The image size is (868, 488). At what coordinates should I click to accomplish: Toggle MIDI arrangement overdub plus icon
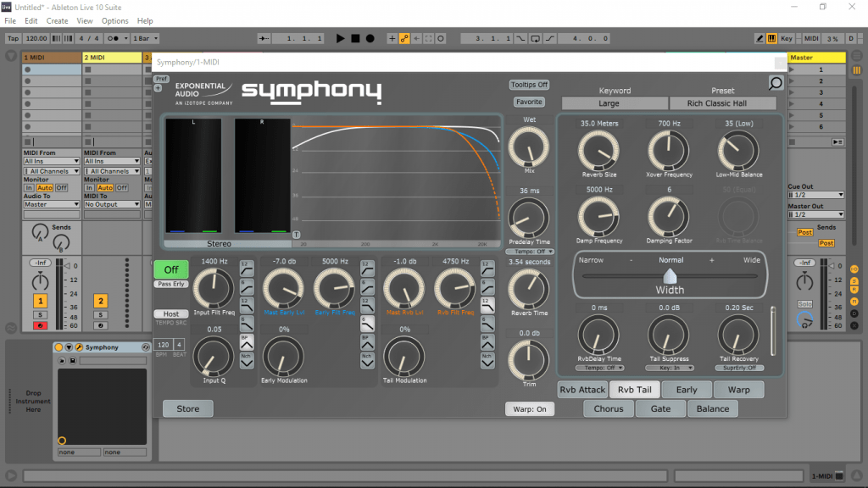coord(392,38)
